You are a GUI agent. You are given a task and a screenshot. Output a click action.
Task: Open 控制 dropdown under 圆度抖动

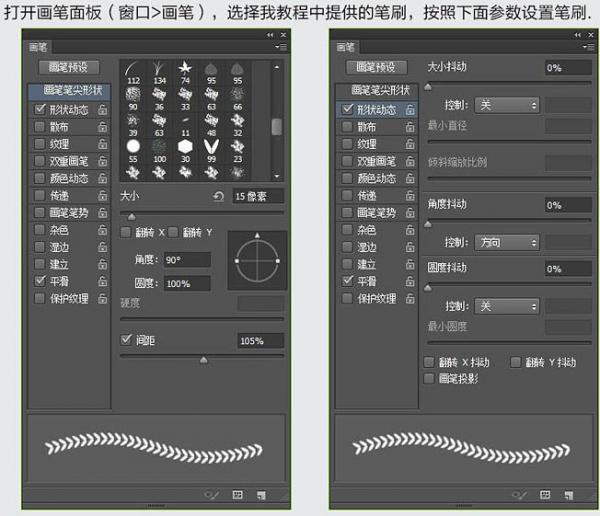pyautogui.click(x=507, y=306)
